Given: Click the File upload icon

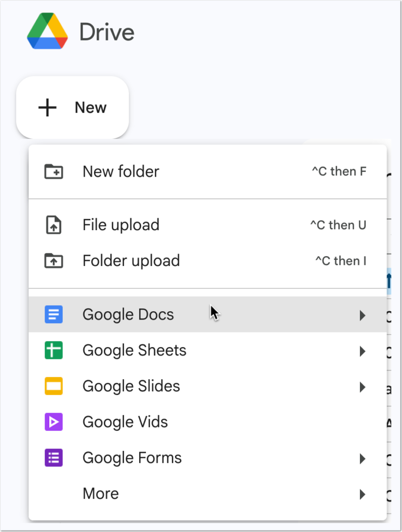Looking at the screenshot, I should (53, 225).
